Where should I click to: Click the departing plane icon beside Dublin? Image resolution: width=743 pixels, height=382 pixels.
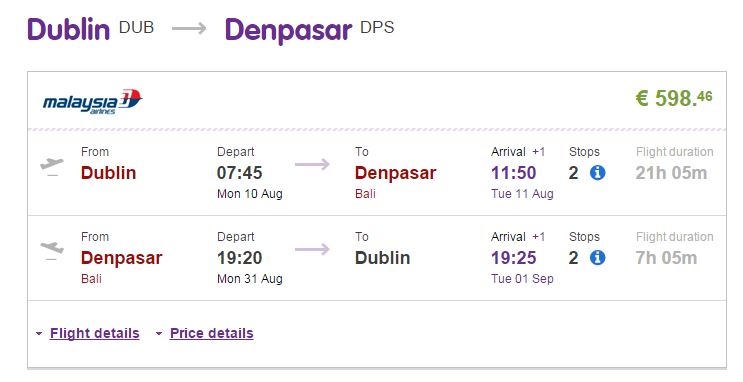coord(52,167)
